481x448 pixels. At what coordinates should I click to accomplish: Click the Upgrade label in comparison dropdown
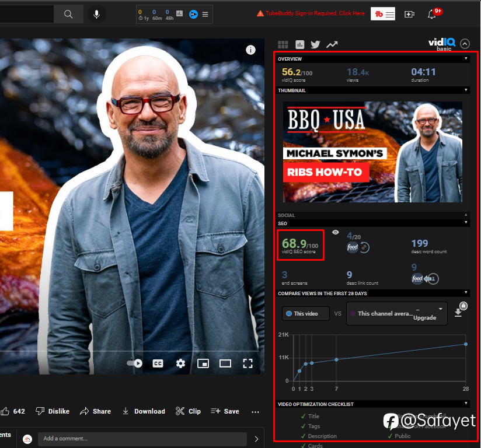[x=424, y=318]
